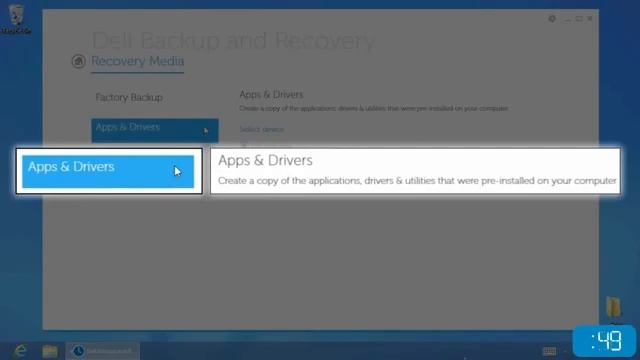640x360 pixels.
Task: Maximize the Dell Backup and Recovery window
Action: tap(579, 19)
